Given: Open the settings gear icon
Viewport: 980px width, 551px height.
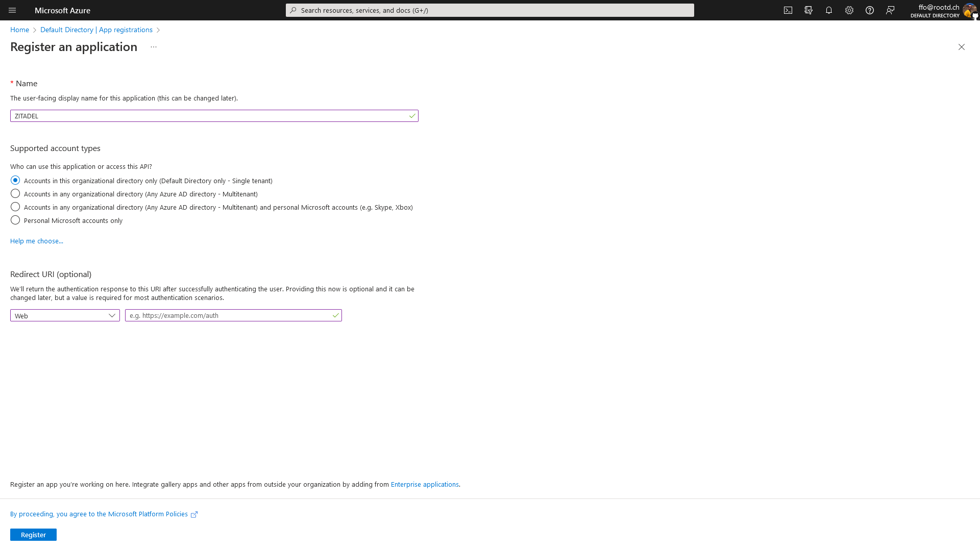Looking at the screenshot, I should [x=849, y=10].
